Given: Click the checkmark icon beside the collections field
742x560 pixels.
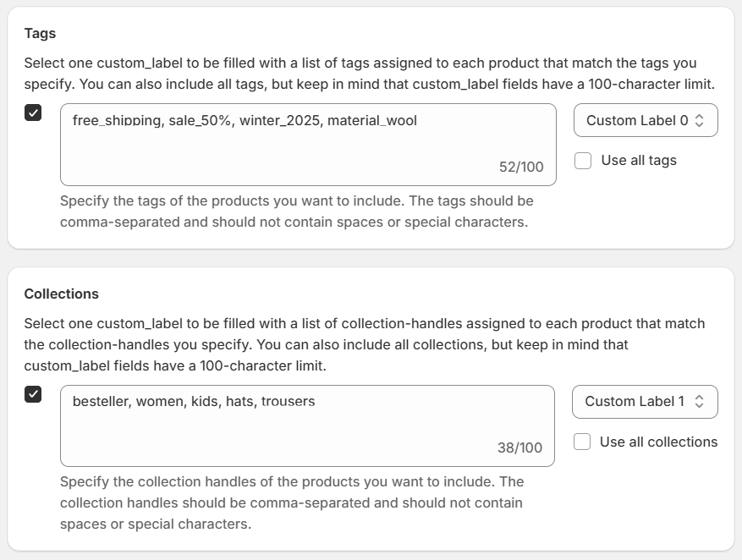Looking at the screenshot, I should [32, 393].
